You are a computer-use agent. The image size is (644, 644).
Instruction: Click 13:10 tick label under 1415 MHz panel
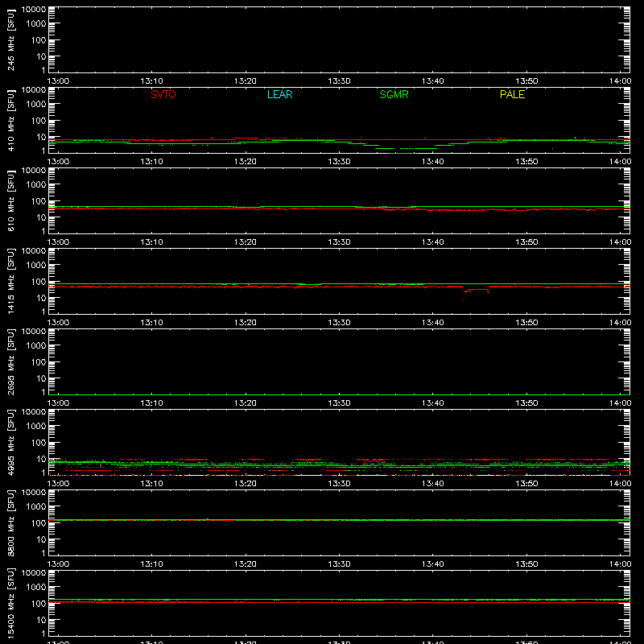(151, 323)
